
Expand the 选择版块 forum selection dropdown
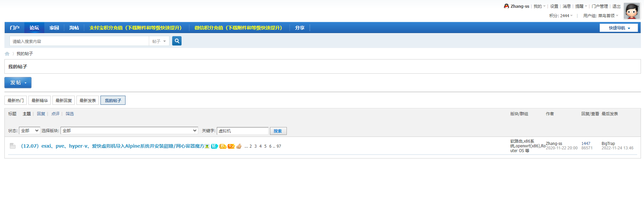click(129, 130)
